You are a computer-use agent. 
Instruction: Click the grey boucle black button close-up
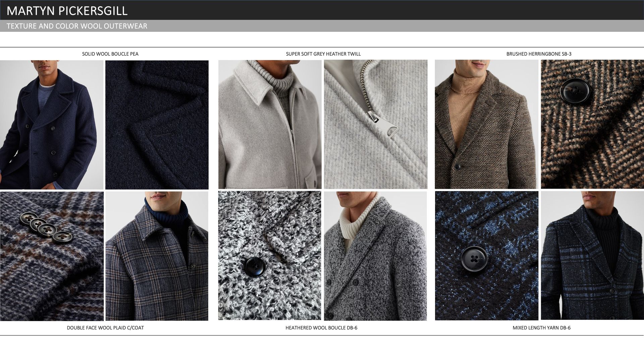(270, 256)
